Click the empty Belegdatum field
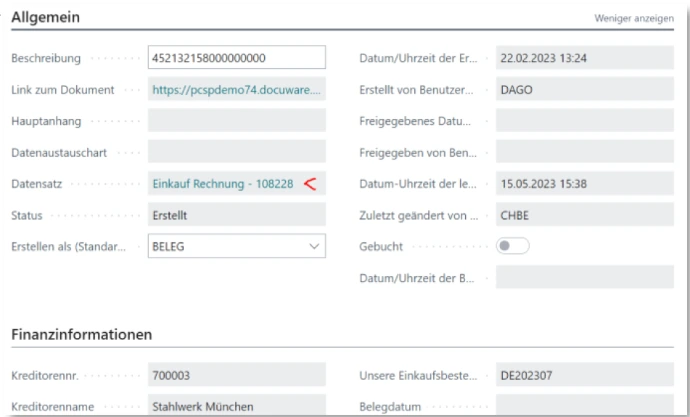690x417 pixels. click(x=585, y=406)
